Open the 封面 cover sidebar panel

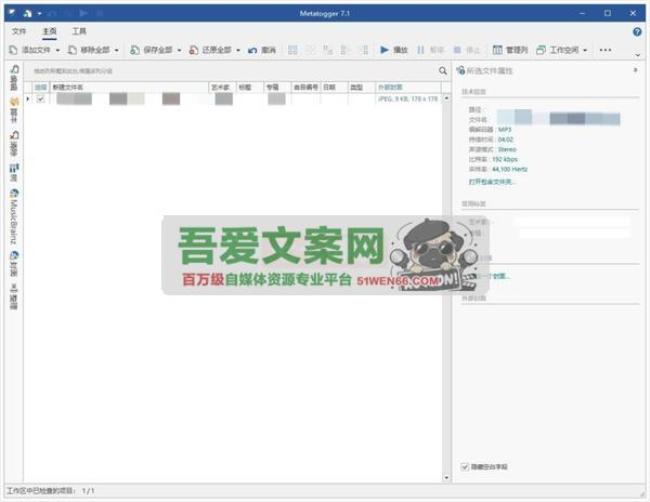click(x=14, y=263)
